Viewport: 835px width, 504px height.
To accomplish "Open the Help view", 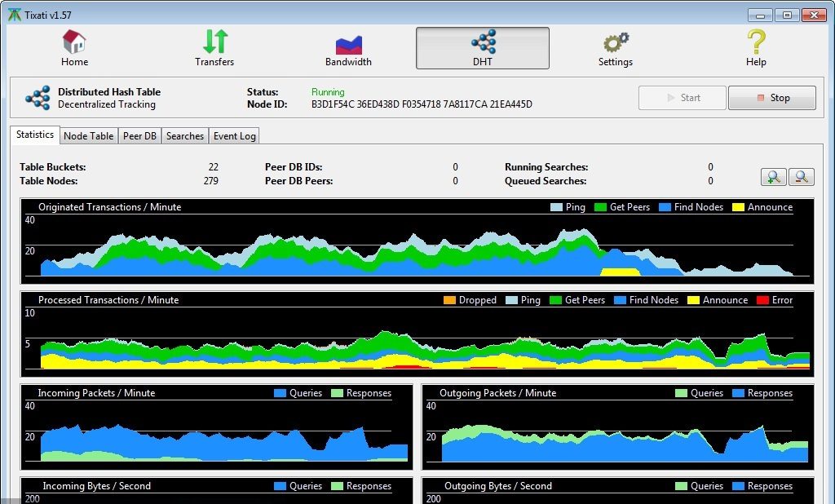I will coord(756,48).
